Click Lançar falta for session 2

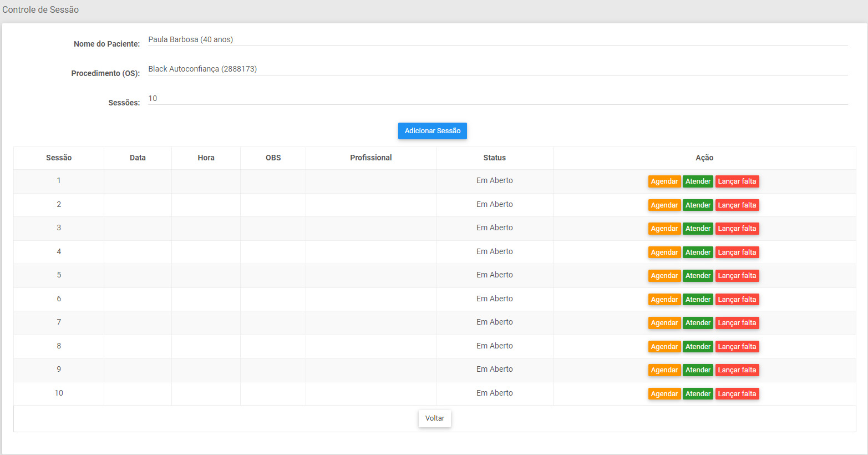tap(737, 205)
